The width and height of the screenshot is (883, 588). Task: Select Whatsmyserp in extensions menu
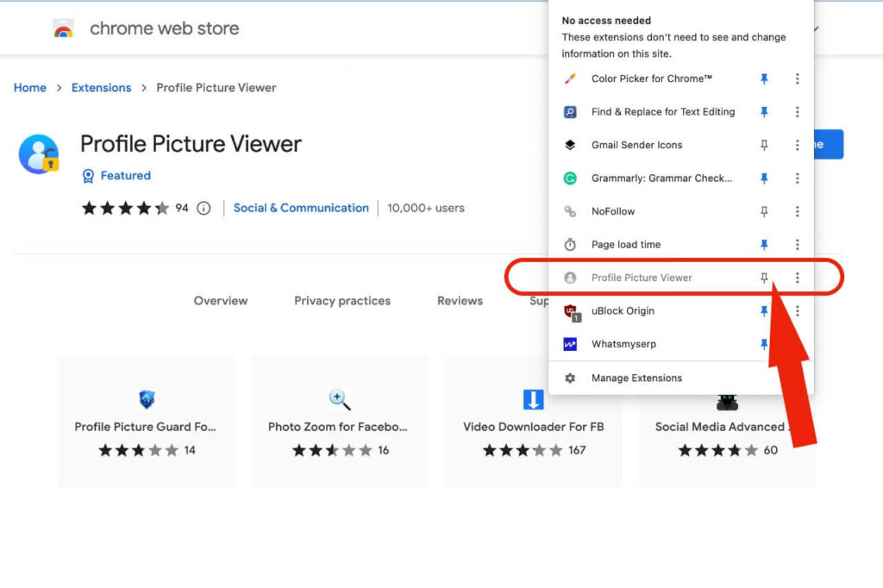coord(623,344)
